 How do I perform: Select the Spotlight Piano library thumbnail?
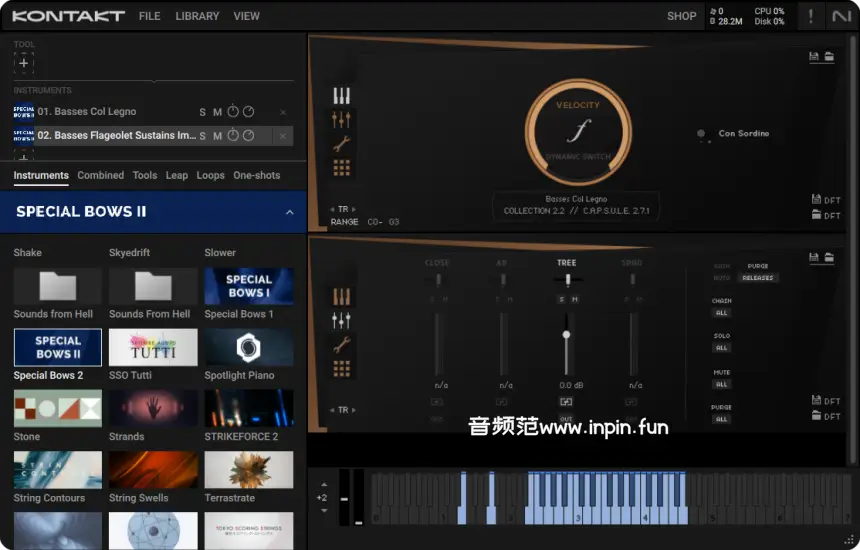click(x=249, y=348)
